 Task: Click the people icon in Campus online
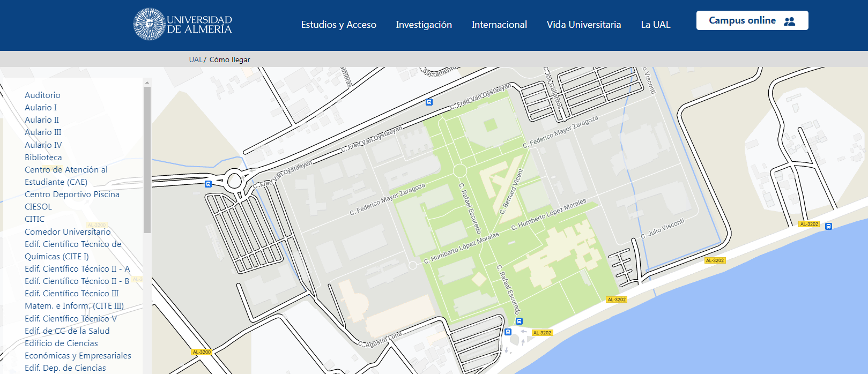pyautogui.click(x=789, y=21)
